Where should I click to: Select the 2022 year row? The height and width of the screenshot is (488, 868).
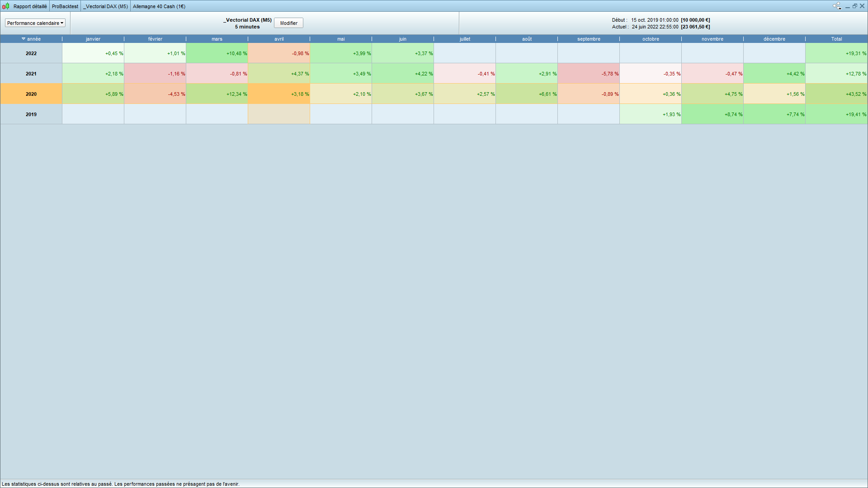click(x=31, y=53)
